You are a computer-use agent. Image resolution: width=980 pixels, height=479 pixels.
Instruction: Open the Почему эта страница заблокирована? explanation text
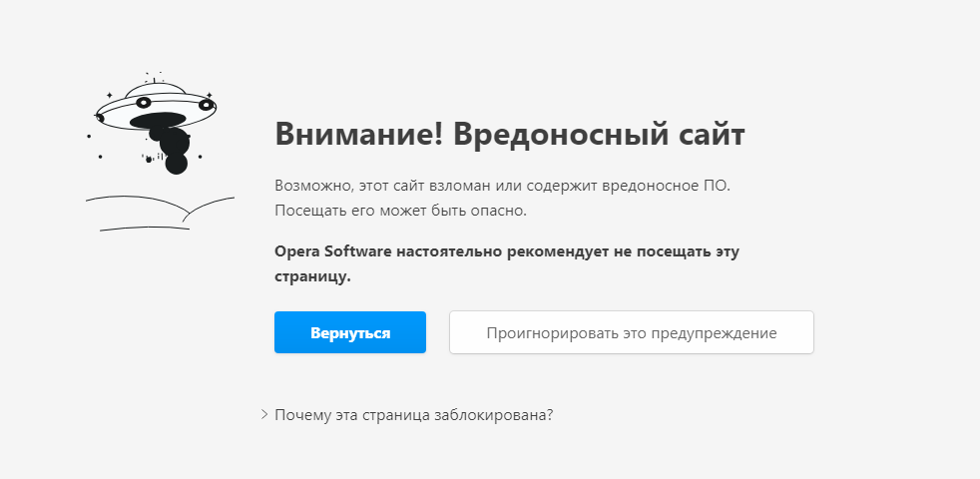[x=413, y=414]
